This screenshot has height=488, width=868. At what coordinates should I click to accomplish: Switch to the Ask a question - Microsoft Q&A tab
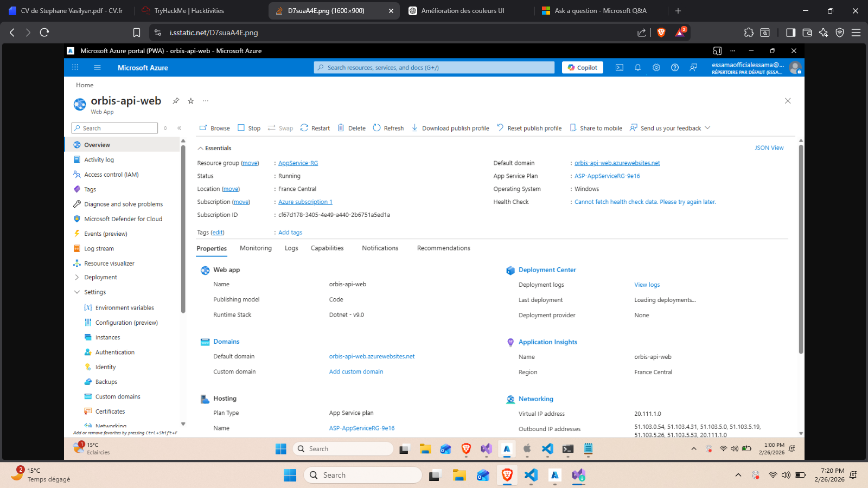coord(601,11)
